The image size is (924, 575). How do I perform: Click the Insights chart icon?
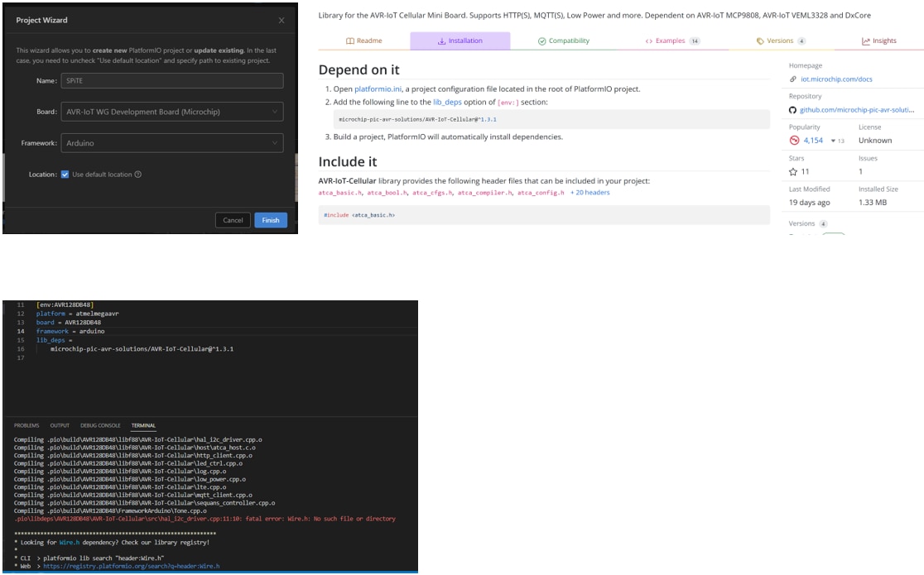click(866, 41)
